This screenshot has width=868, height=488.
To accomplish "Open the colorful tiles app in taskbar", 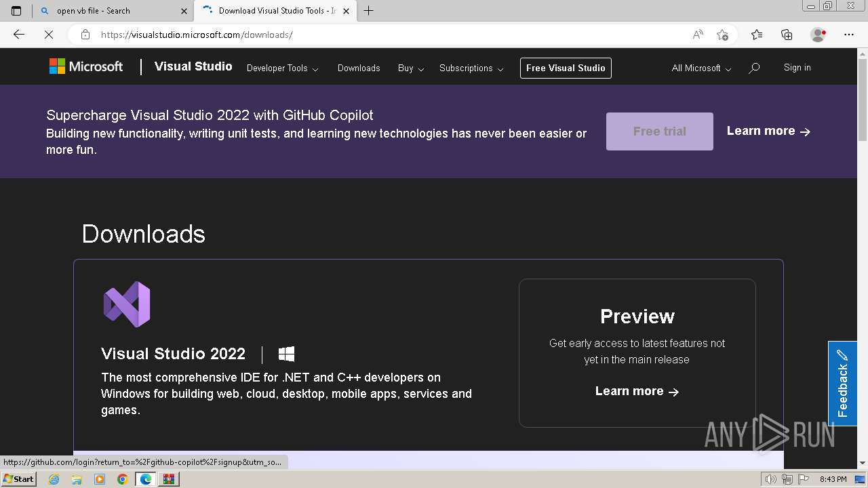I will click(x=169, y=479).
